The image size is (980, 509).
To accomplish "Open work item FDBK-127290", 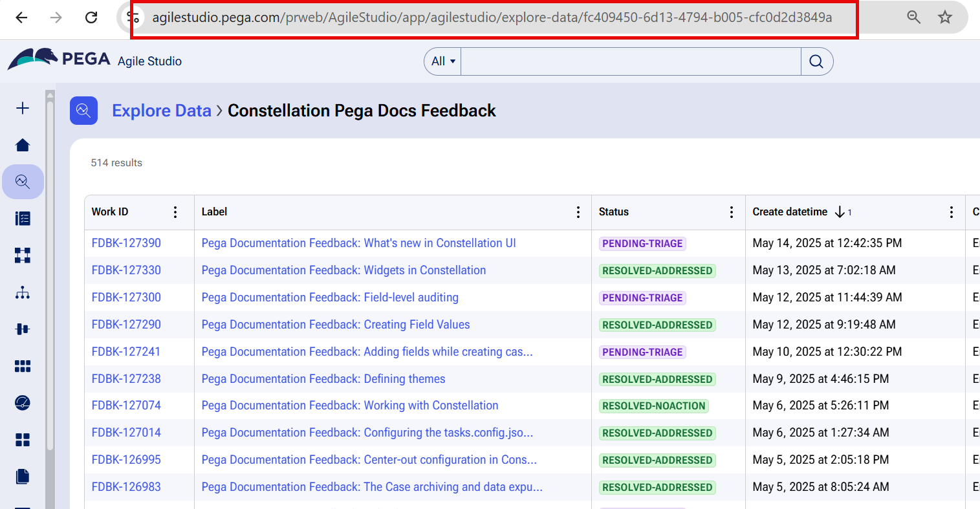I will (126, 325).
